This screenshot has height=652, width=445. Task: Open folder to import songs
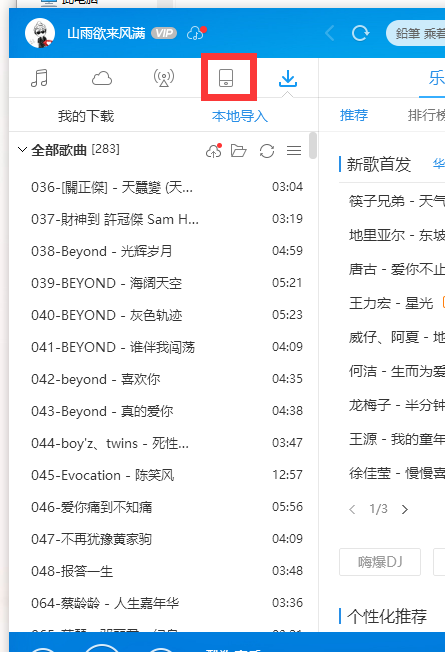(x=239, y=151)
